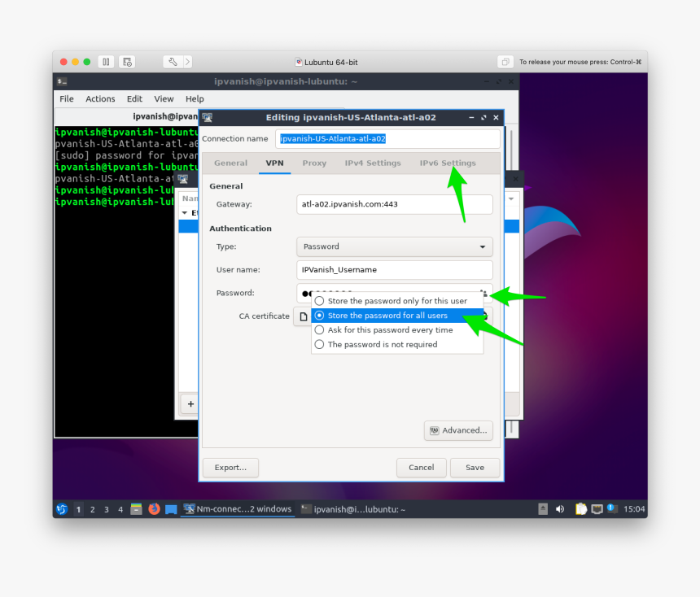The width and height of the screenshot is (700, 597).
Task: Switch to workspace 3
Action: coord(107,509)
